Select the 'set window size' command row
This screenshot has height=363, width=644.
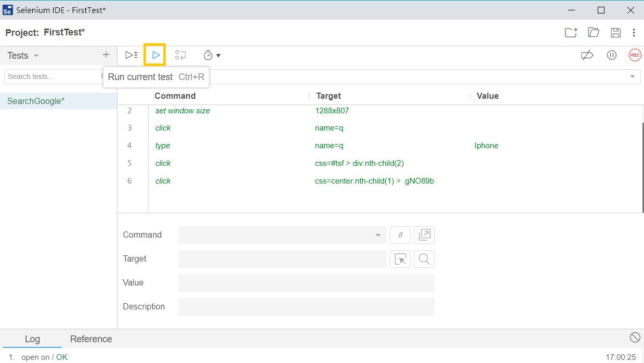(380, 111)
